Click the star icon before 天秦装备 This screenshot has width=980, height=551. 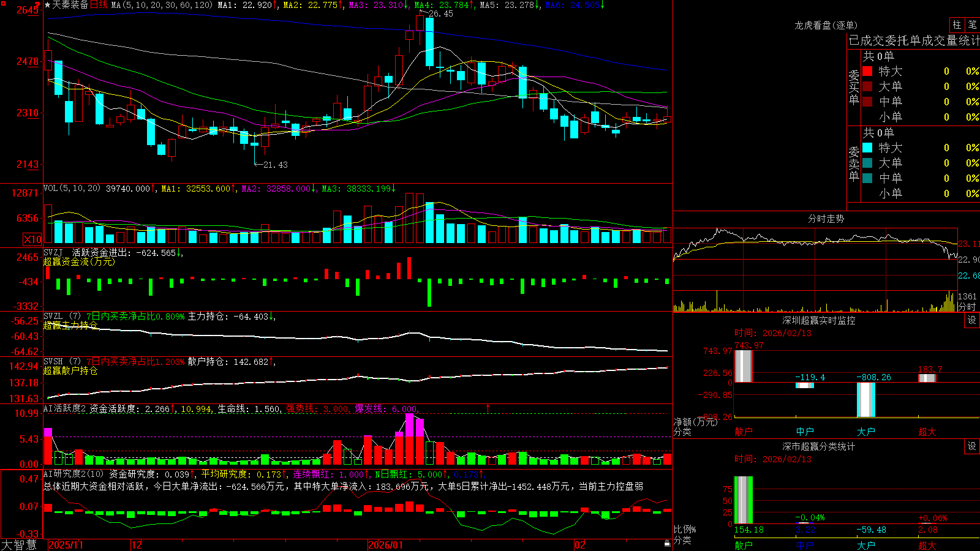[47, 5]
